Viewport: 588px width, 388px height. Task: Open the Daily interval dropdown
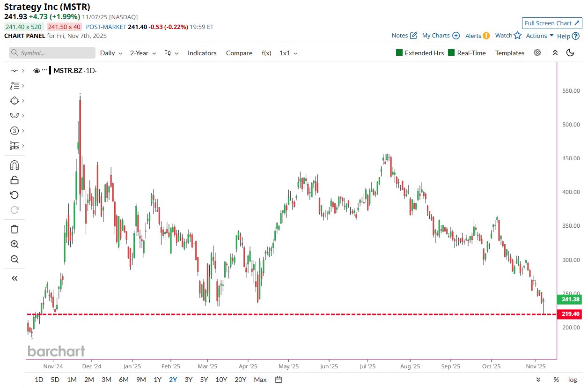[x=111, y=53]
